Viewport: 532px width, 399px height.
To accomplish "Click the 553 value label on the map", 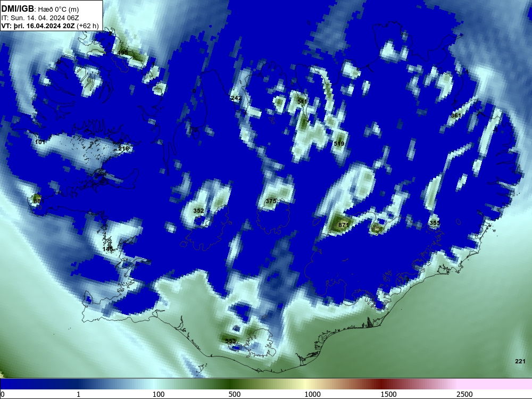I will point(230,341).
